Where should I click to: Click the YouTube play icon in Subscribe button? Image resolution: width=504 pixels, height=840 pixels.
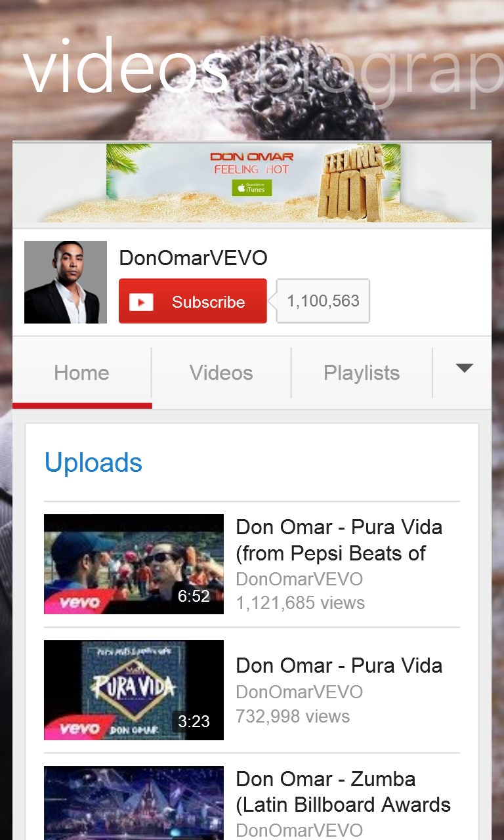pyautogui.click(x=141, y=302)
